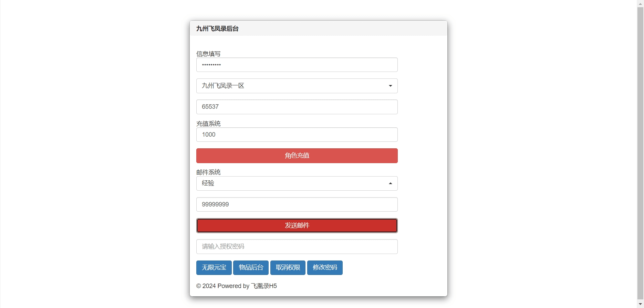Click the 发送邮件 send mail button

click(297, 225)
